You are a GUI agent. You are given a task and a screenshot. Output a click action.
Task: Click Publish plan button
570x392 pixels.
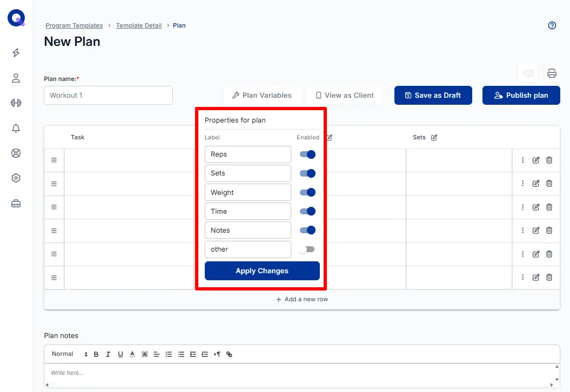tap(521, 95)
